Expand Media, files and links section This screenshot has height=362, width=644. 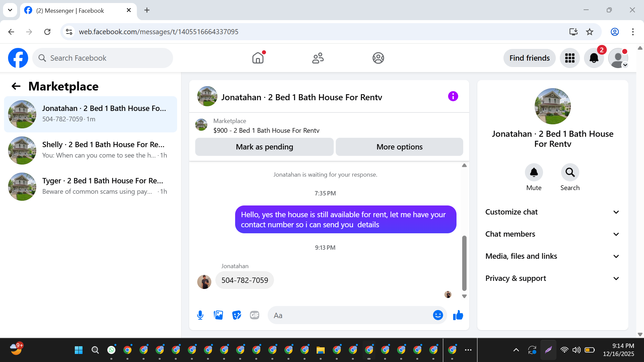[552, 256]
